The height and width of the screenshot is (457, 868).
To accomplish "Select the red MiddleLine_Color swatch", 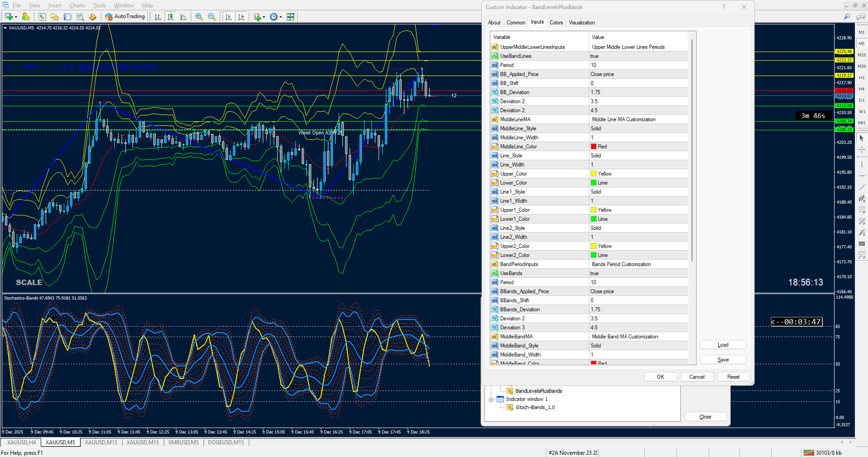I will pyautogui.click(x=593, y=147).
